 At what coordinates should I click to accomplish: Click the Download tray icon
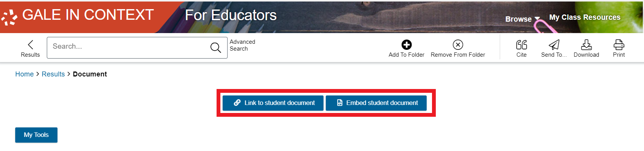point(587,45)
